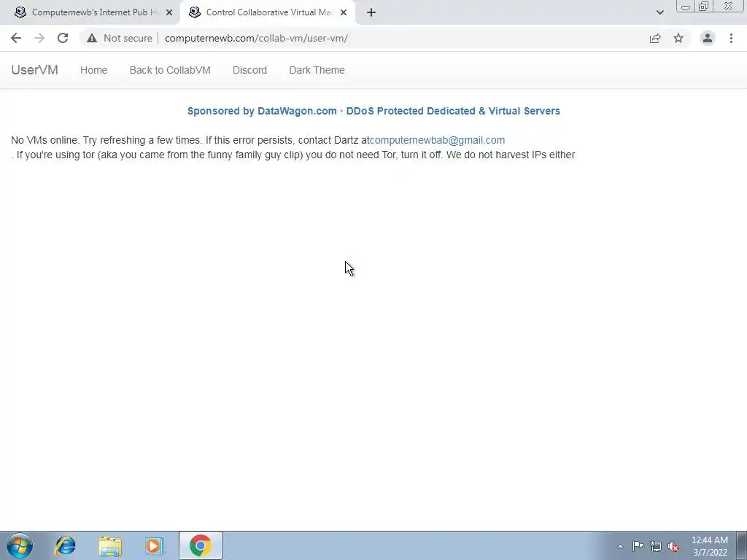Open Windows Explorer from the taskbar
Viewport: 747px width, 560px height.
pyautogui.click(x=111, y=545)
